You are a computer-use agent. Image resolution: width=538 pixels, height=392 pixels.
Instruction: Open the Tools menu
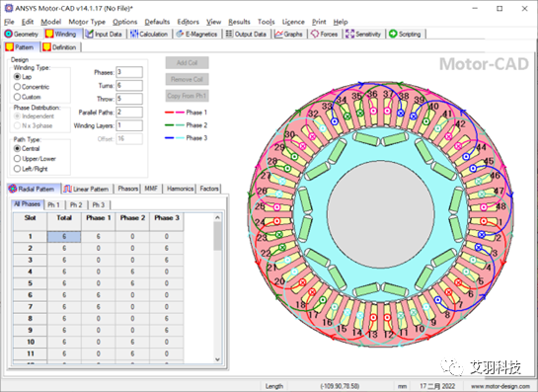click(267, 22)
